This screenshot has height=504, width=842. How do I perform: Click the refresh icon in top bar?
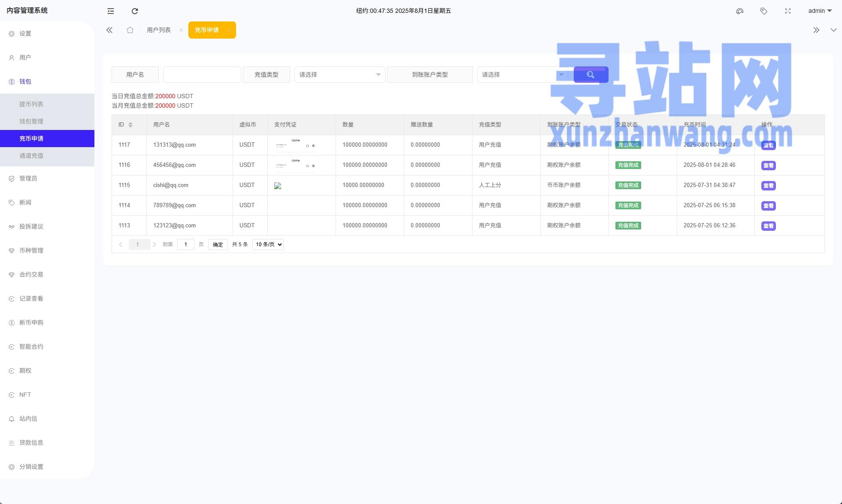[135, 11]
